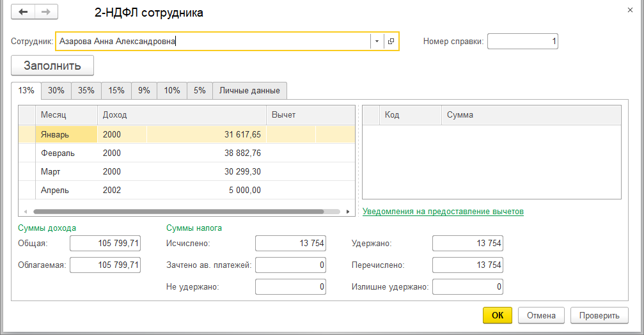Click the Исчислено tax amount field
Viewport: 644px width, 335px height.
(290, 244)
